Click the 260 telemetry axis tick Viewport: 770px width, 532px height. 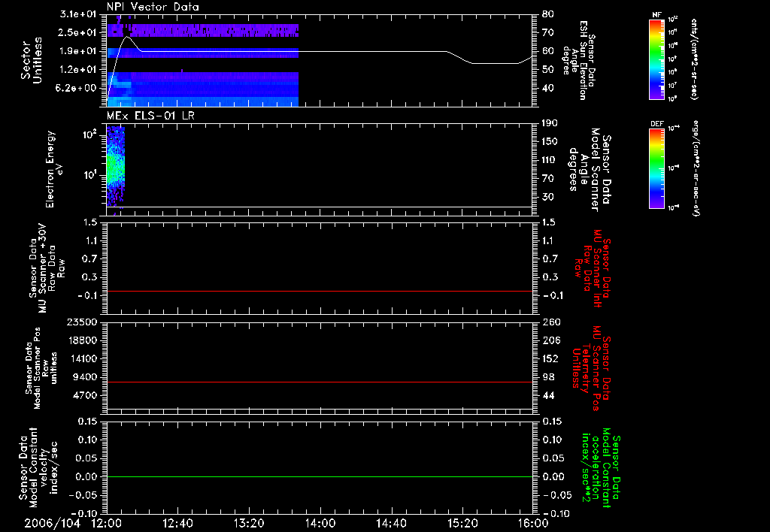tap(550, 322)
